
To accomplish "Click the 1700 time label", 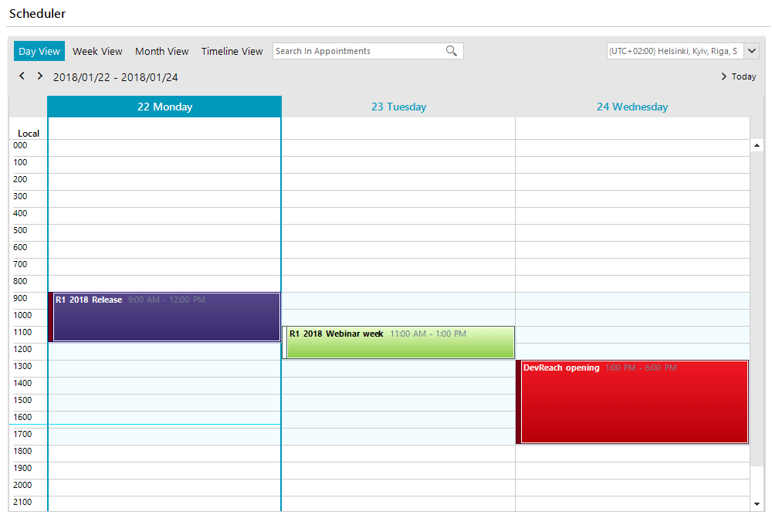I will 22,434.
